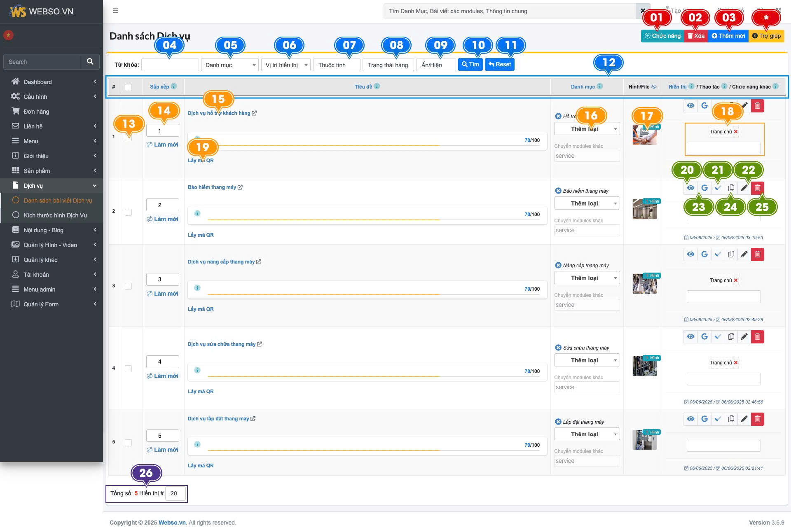Tick checkbox for row 2
The width and height of the screenshot is (791, 532).
point(128,212)
